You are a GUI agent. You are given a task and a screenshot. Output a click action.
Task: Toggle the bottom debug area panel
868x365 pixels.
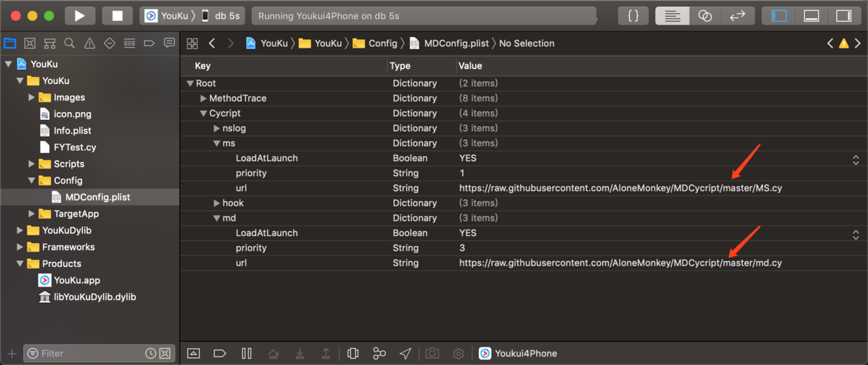[811, 15]
